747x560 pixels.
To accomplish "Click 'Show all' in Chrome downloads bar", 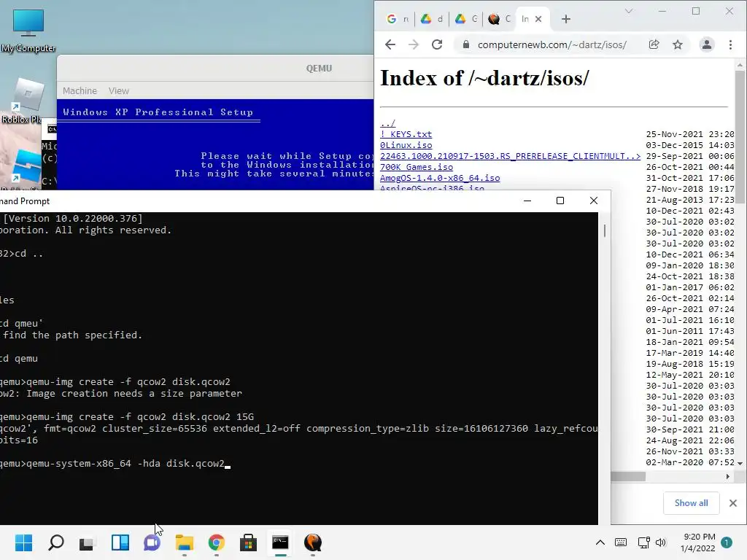I will (x=691, y=503).
